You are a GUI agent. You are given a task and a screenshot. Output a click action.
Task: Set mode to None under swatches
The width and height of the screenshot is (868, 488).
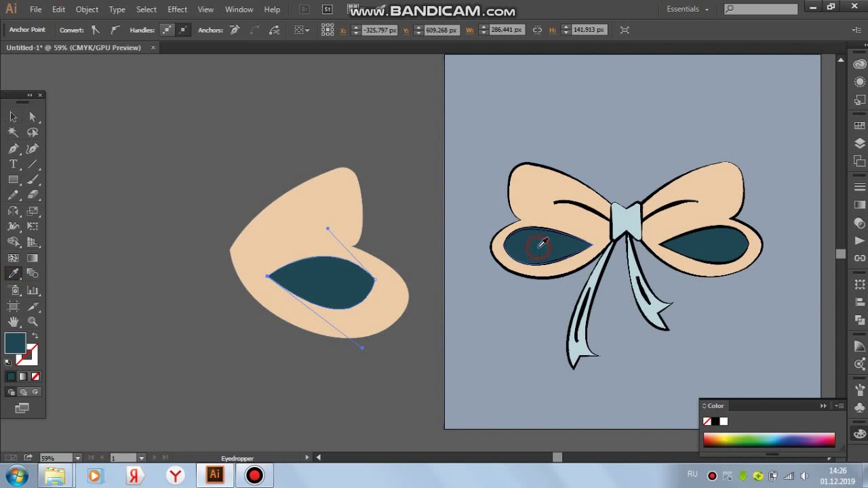35,377
